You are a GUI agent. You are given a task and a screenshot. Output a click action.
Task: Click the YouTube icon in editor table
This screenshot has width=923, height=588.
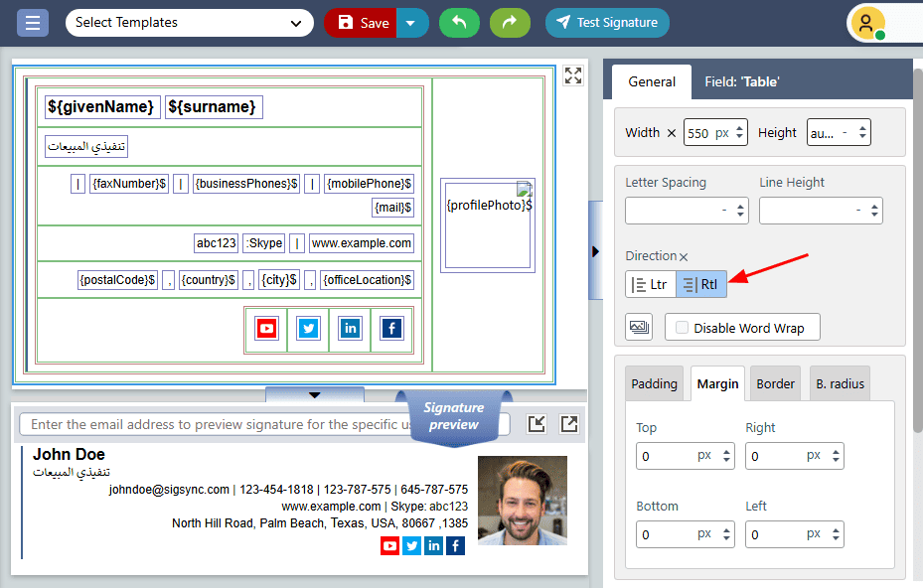[x=265, y=329]
